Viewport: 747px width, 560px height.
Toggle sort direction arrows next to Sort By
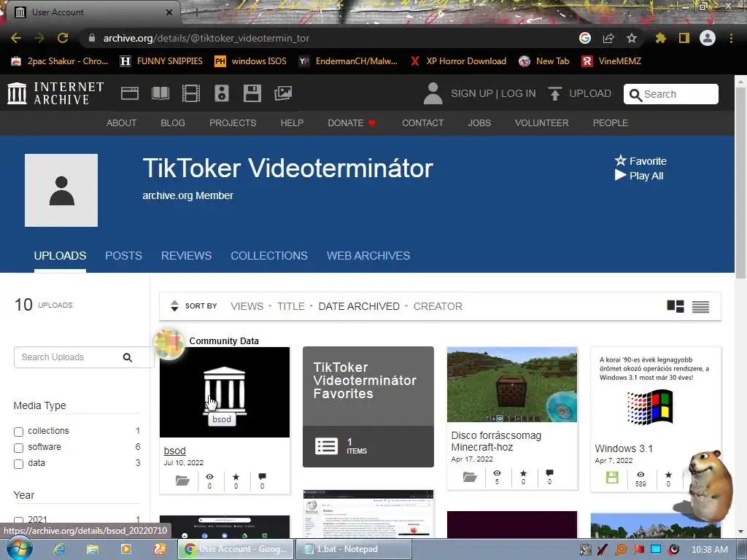pos(174,306)
